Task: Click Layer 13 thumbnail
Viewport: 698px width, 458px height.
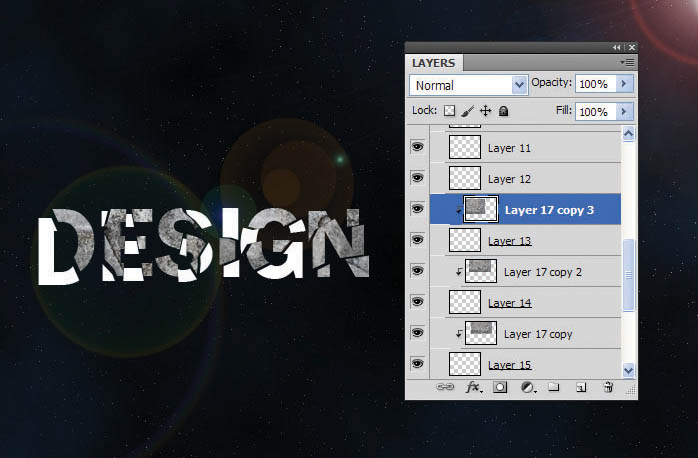Action: tap(465, 240)
